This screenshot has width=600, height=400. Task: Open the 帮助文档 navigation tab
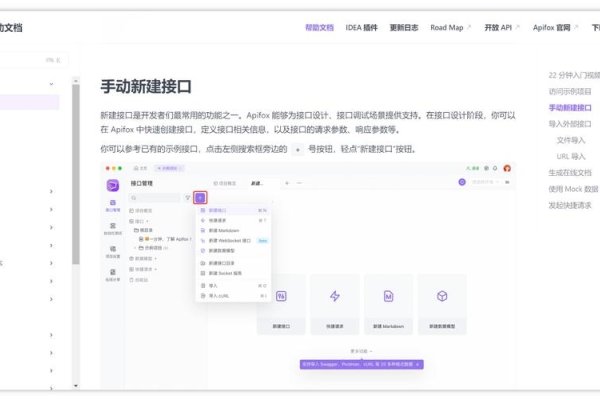(x=319, y=28)
